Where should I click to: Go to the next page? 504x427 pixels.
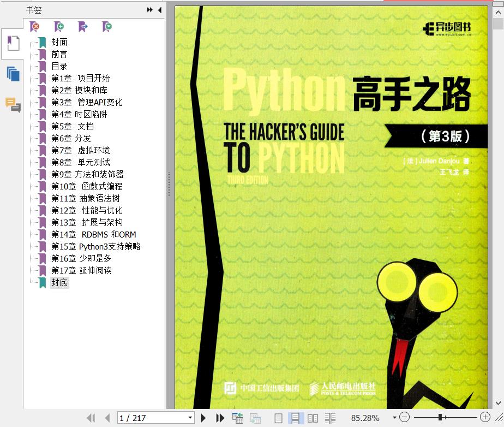[x=203, y=418]
